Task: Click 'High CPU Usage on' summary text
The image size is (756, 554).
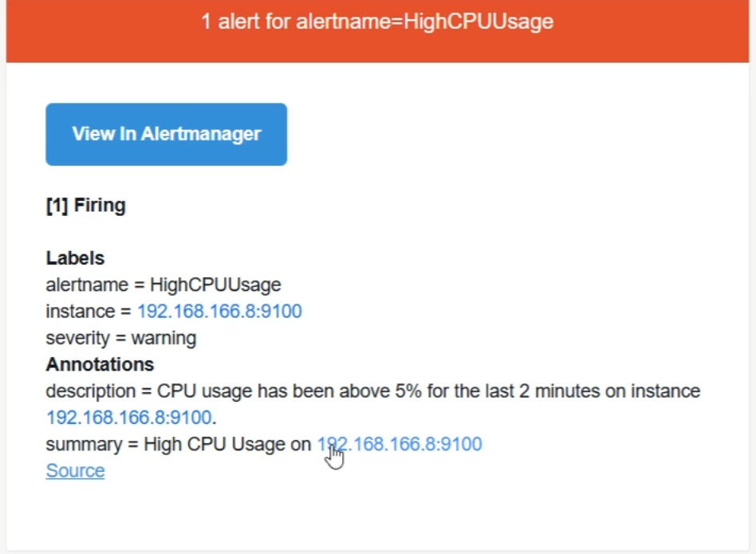Action: tap(227, 444)
